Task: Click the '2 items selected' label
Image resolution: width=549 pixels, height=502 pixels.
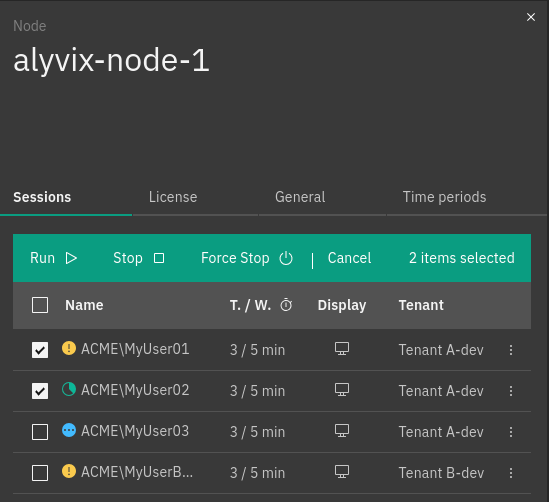Action: (x=461, y=258)
